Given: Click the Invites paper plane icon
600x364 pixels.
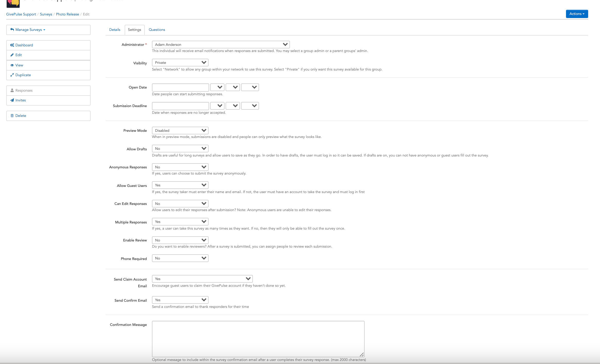Looking at the screenshot, I should (12, 100).
